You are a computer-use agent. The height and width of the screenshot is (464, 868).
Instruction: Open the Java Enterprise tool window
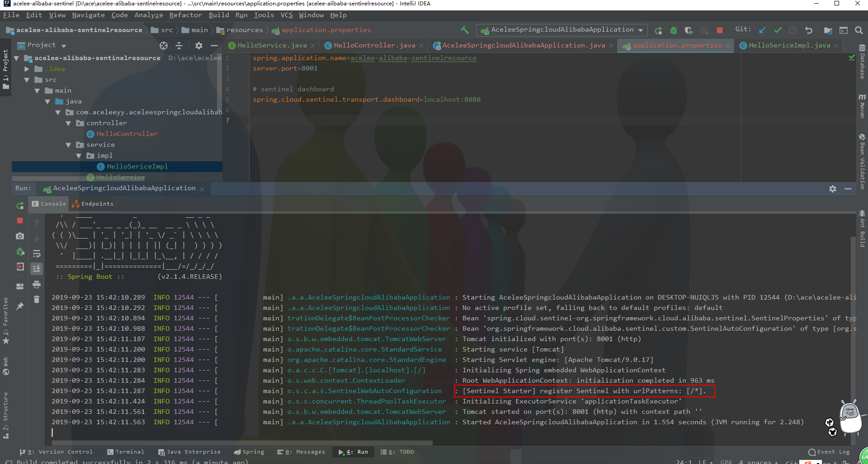click(x=189, y=452)
